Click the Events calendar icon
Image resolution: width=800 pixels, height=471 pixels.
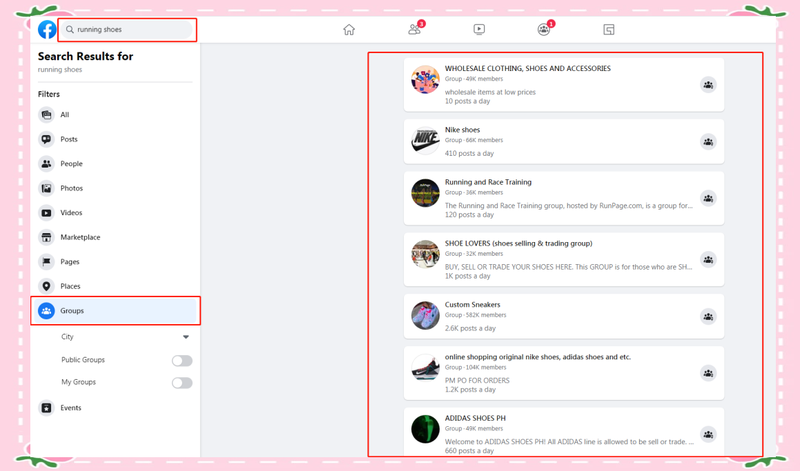[x=46, y=408]
